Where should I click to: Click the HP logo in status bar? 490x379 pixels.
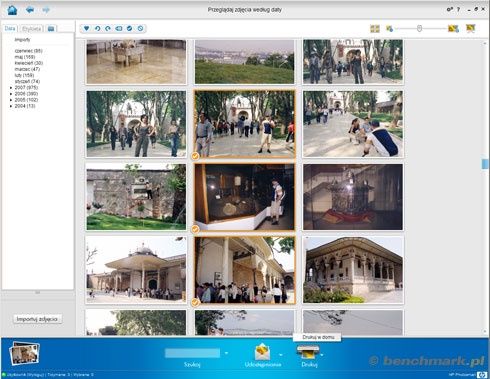[481, 375]
